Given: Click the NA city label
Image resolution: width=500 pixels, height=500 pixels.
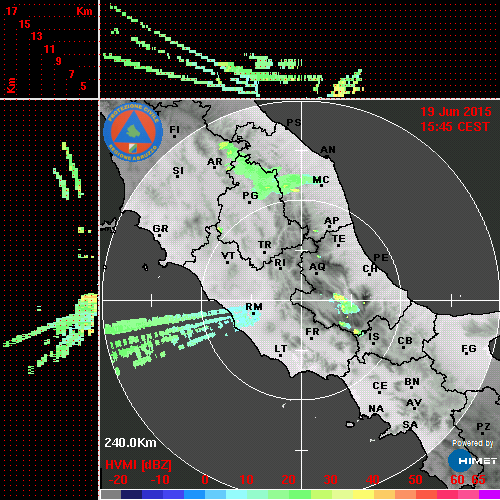Looking at the screenshot, I should (376, 409).
